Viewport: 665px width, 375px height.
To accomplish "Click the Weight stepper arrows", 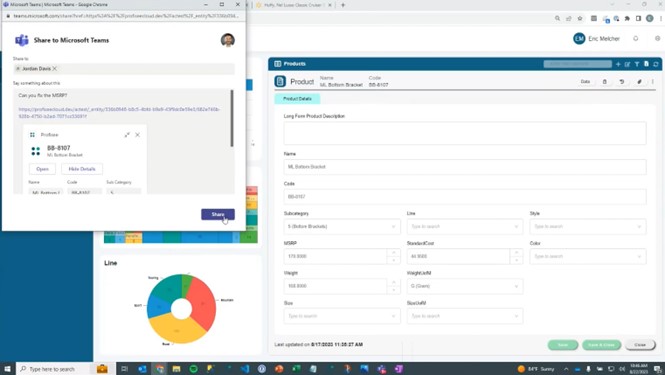I will click(394, 286).
